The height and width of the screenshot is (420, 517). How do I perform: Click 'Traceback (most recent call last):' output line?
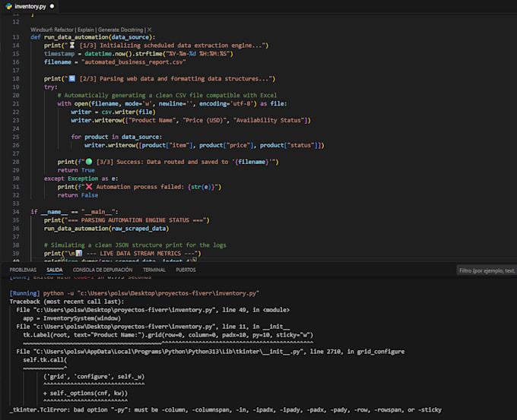click(67, 302)
